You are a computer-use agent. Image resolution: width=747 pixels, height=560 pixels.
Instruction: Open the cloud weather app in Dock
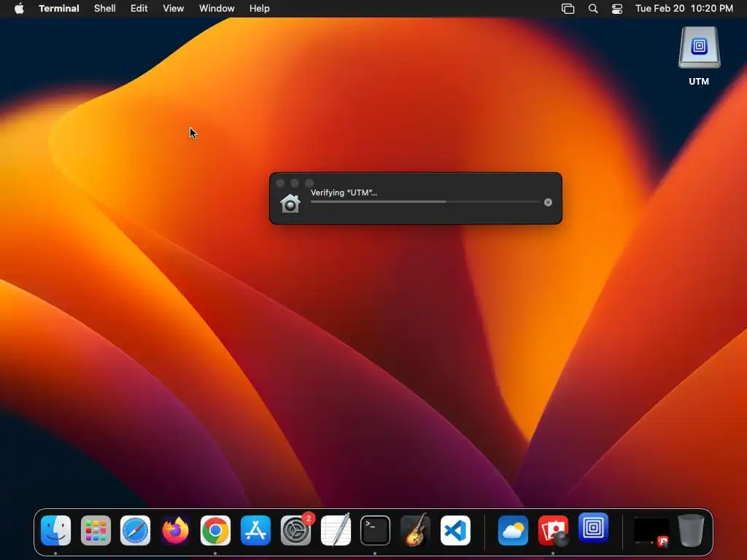[513, 531]
